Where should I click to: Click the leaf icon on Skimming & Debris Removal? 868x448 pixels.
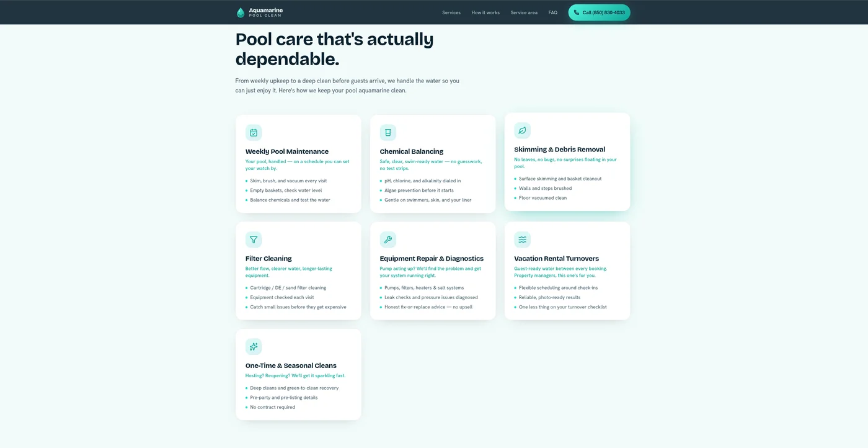[523, 130]
